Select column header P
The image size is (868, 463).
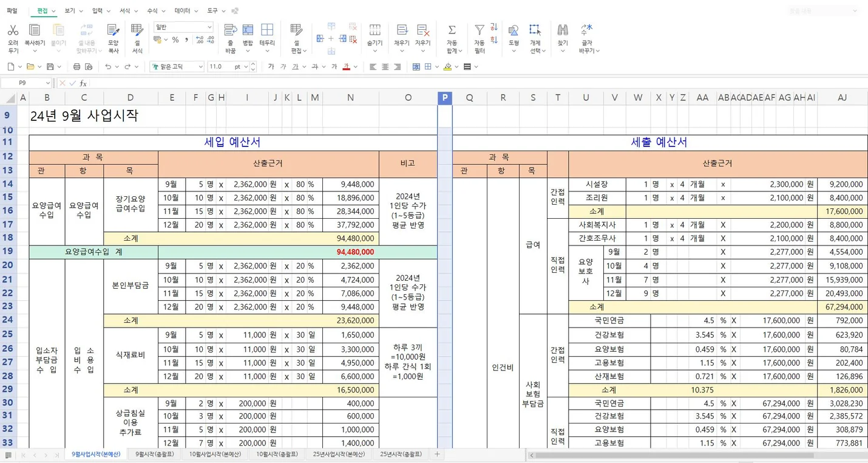[445, 98]
